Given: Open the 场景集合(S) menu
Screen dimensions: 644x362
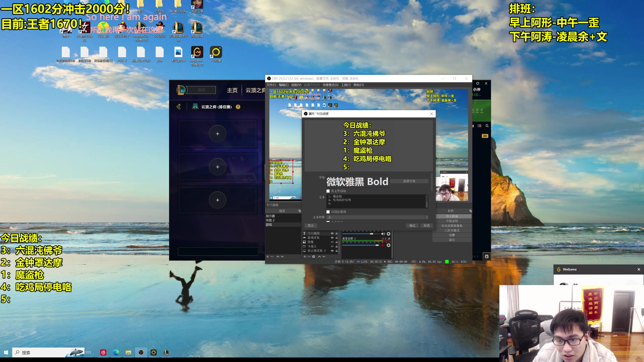Looking at the screenshot, I should tap(330, 85).
